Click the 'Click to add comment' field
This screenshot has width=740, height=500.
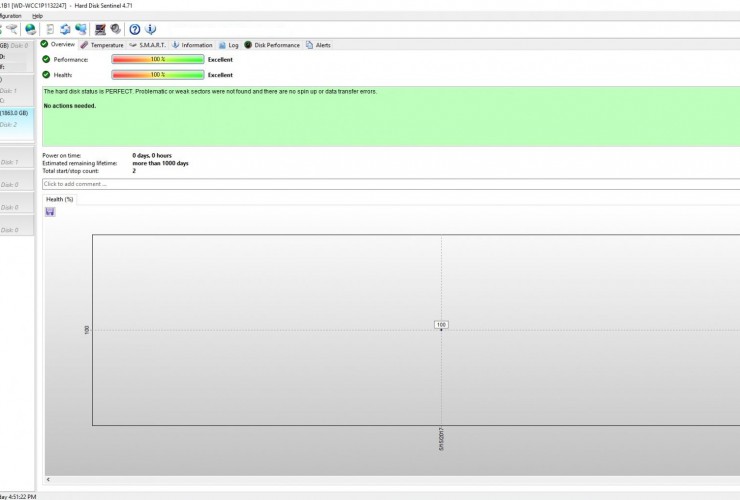click(x=390, y=184)
